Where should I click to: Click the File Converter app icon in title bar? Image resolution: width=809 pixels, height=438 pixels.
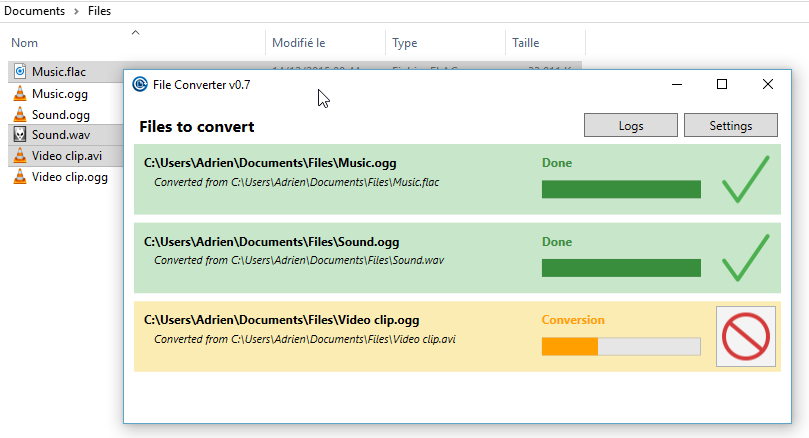click(x=140, y=85)
